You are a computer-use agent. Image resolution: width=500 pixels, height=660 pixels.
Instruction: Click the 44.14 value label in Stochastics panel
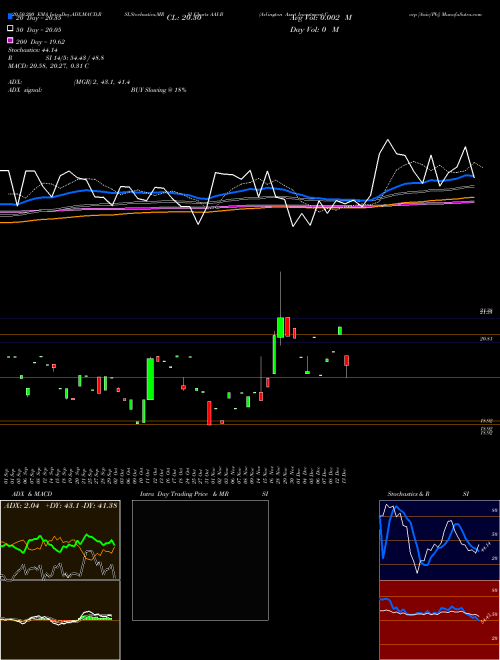click(x=484, y=547)
